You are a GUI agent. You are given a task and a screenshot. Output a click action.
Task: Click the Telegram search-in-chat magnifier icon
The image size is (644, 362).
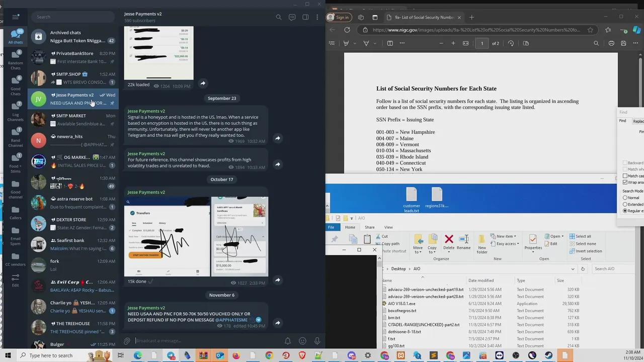click(279, 17)
